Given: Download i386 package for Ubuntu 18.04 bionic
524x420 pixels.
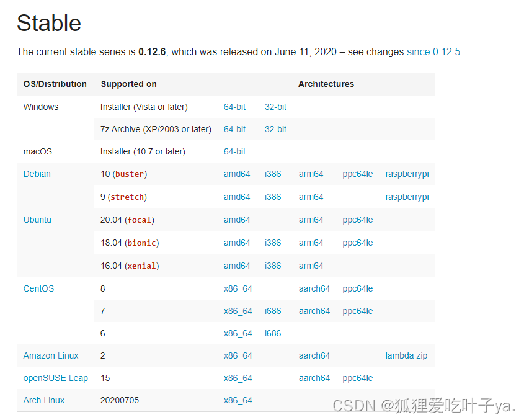Looking at the screenshot, I should [273, 243].
